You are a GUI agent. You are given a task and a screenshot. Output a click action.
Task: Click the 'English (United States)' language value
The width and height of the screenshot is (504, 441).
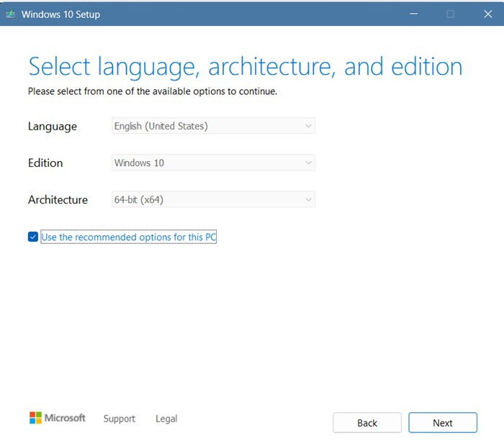pos(161,127)
